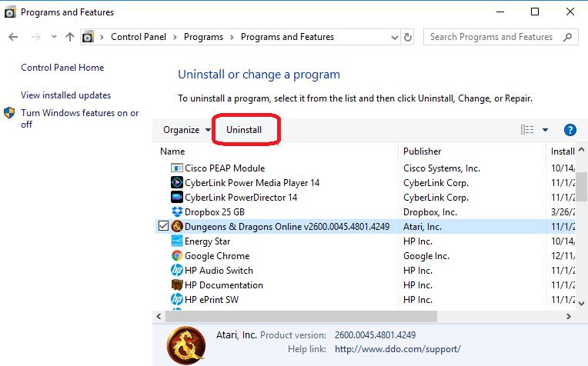
Task: Click the Google Inc. publisher cell
Action: pyautogui.click(x=426, y=256)
